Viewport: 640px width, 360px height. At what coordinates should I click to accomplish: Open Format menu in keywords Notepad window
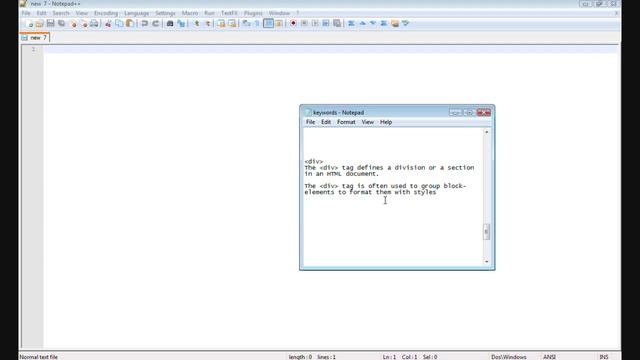(346, 122)
